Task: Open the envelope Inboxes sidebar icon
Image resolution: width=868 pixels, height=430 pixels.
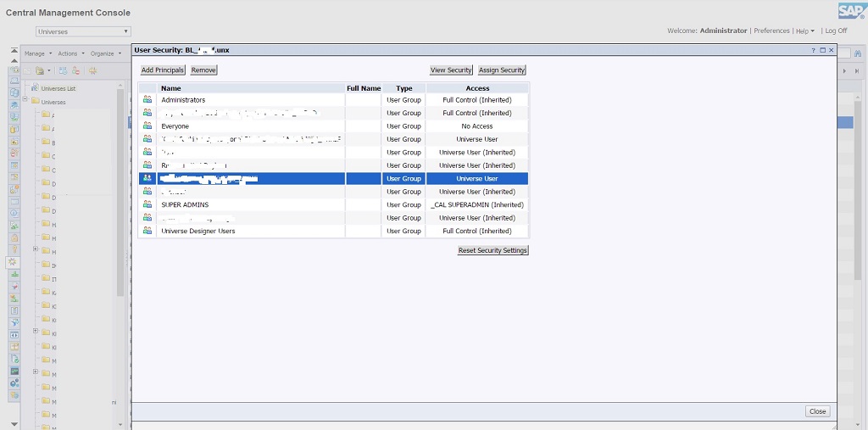Action: point(14,81)
